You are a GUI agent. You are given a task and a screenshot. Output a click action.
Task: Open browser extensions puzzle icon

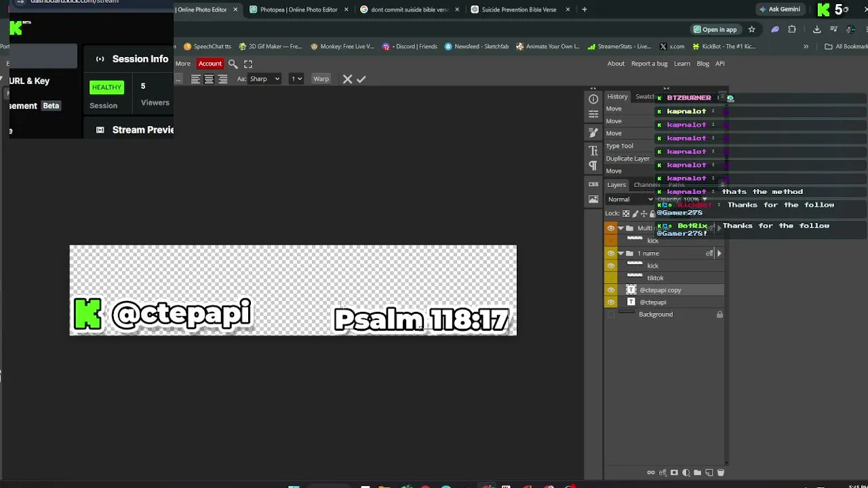click(x=792, y=29)
